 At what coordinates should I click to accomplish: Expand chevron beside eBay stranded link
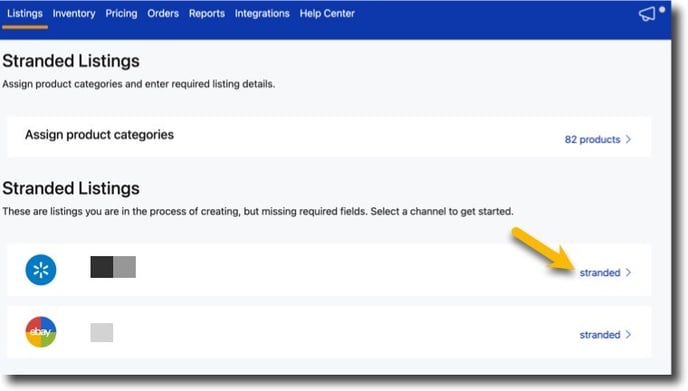point(628,334)
